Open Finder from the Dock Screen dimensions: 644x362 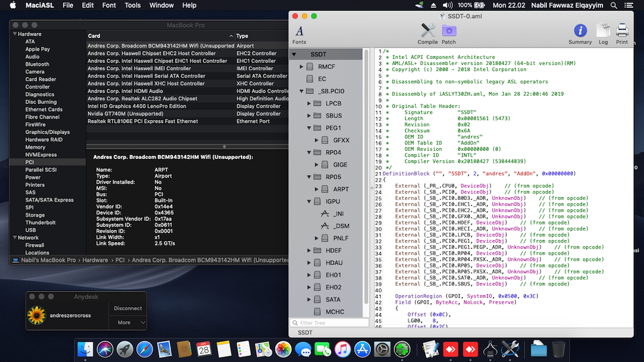pos(85,349)
